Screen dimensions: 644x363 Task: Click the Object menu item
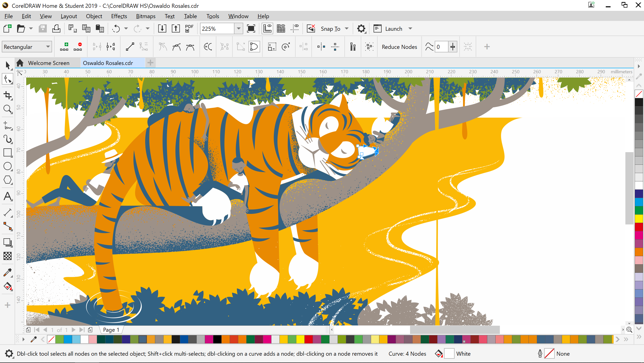pos(93,16)
